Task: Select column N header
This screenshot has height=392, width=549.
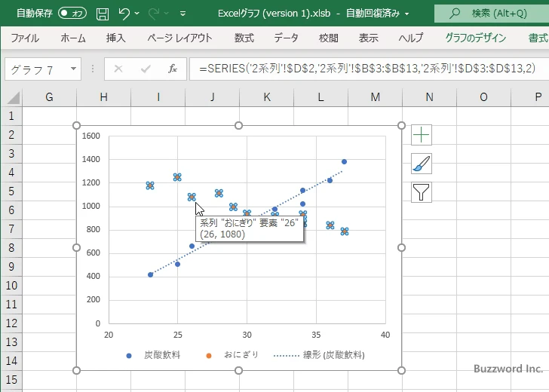Action: click(x=429, y=97)
